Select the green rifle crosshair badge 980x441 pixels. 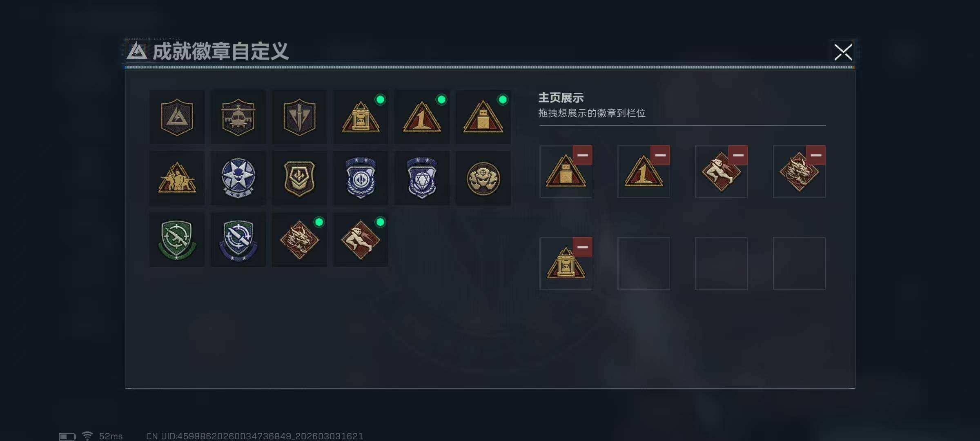pos(177,240)
